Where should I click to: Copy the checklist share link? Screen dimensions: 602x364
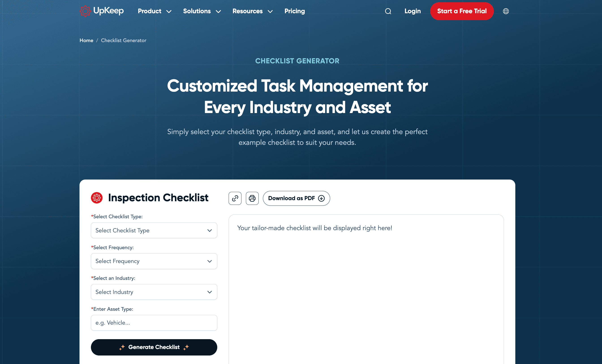pos(235,198)
